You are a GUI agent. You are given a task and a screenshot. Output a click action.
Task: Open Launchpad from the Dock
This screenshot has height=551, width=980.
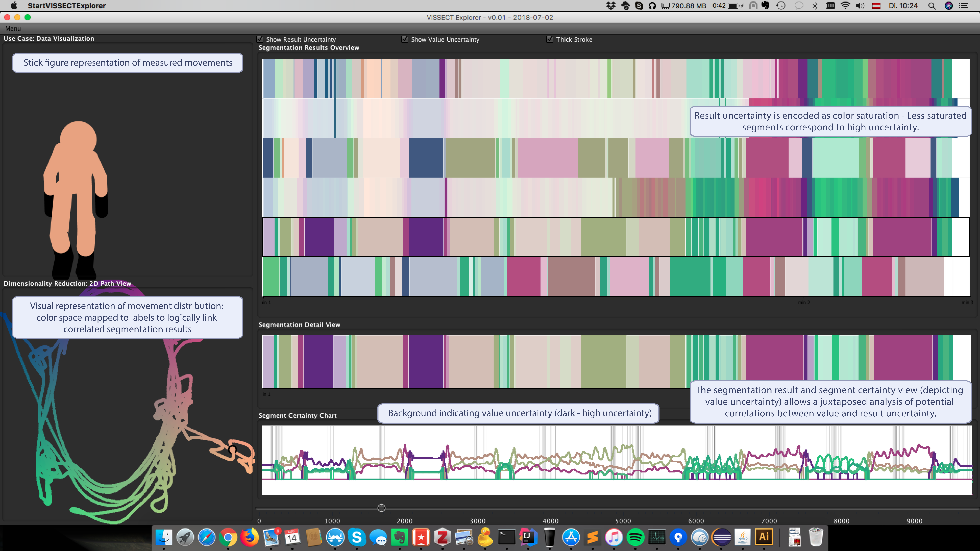(185, 537)
